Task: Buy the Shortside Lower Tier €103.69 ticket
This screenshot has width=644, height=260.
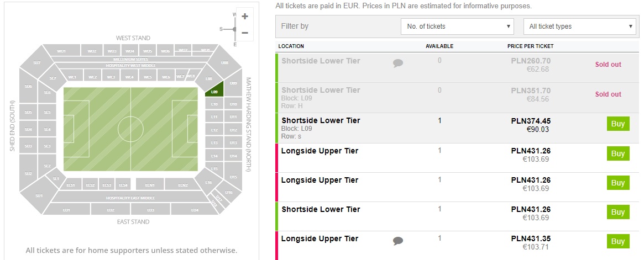Action: pos(618,212)
